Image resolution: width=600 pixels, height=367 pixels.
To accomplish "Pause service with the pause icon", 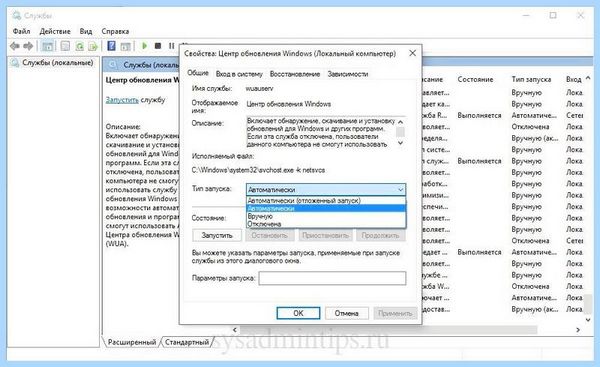I will click(171, 46).
